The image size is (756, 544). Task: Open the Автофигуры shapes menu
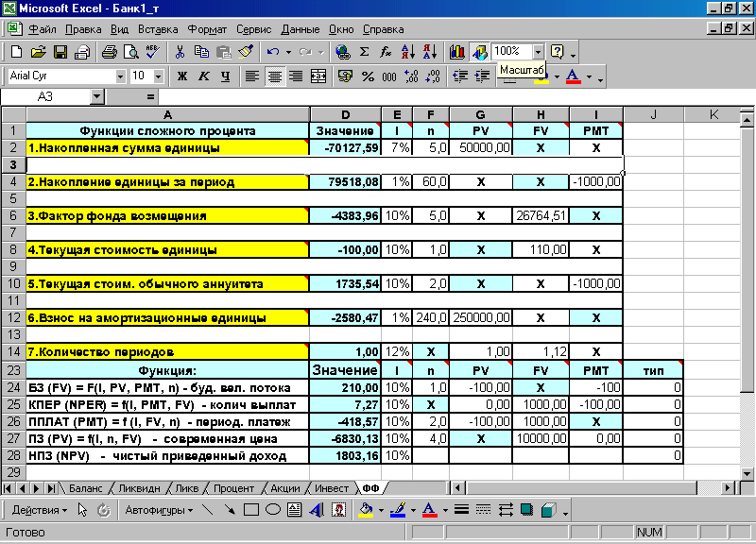pyautogui.click(x=159, y=510)
